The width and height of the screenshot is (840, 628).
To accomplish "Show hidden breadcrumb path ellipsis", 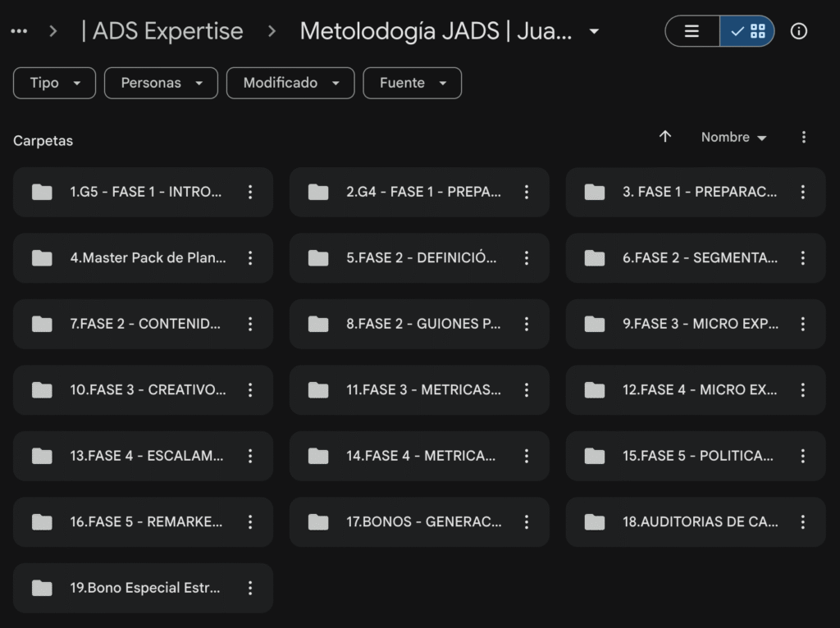I will pos(19,31).
